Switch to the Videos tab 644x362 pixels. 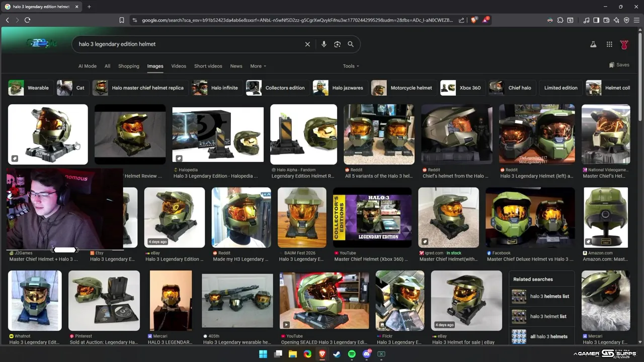point(179,66)
